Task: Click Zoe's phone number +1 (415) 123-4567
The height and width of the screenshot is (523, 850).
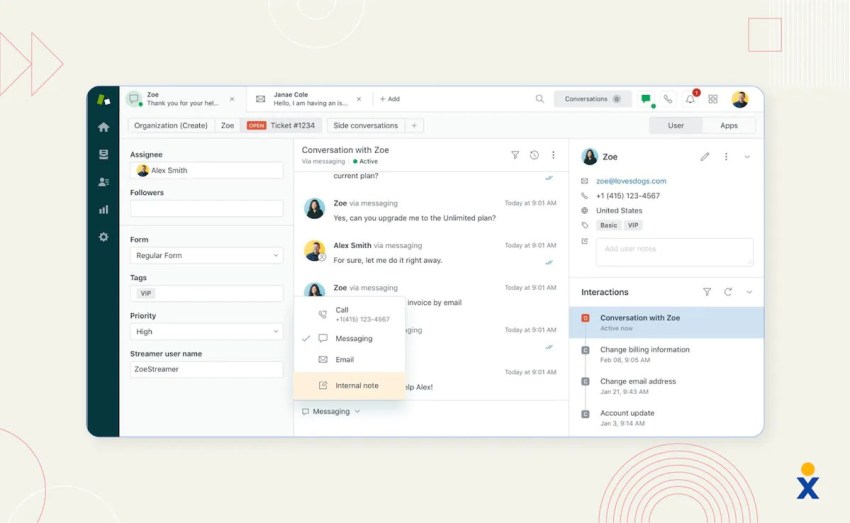Action: (x=628, y=196)
